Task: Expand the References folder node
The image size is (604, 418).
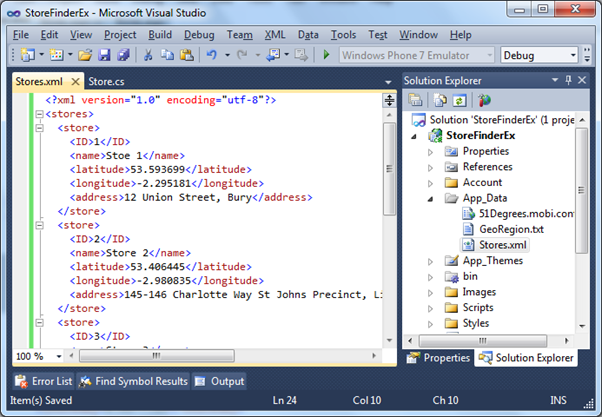Action: (430, 168)
